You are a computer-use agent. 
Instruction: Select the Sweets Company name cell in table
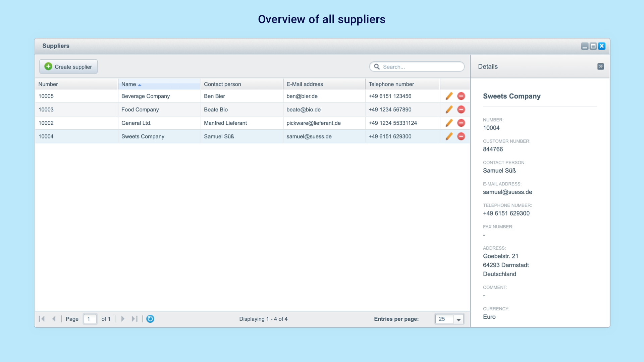159,136
